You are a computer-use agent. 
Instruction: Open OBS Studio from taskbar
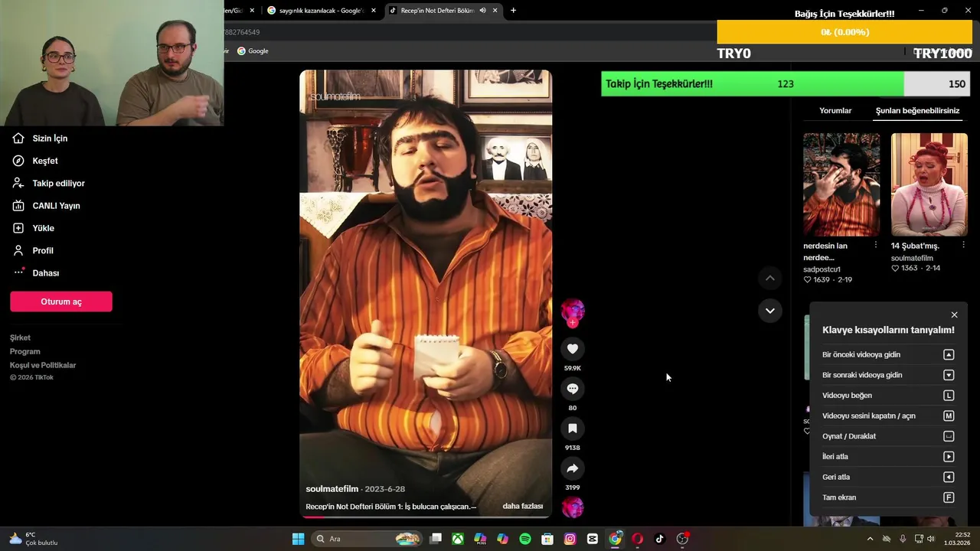point(682,539)
